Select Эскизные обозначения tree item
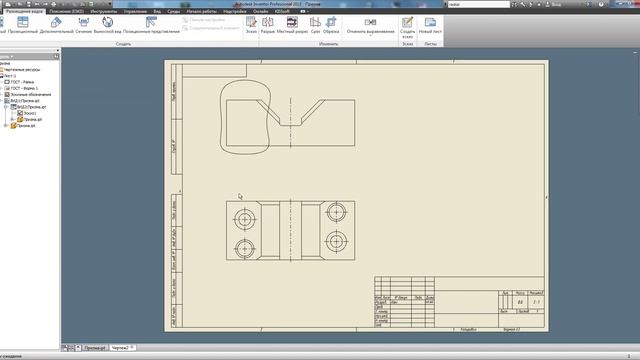This screenshot has width=640, height=360. pos(28,95)
